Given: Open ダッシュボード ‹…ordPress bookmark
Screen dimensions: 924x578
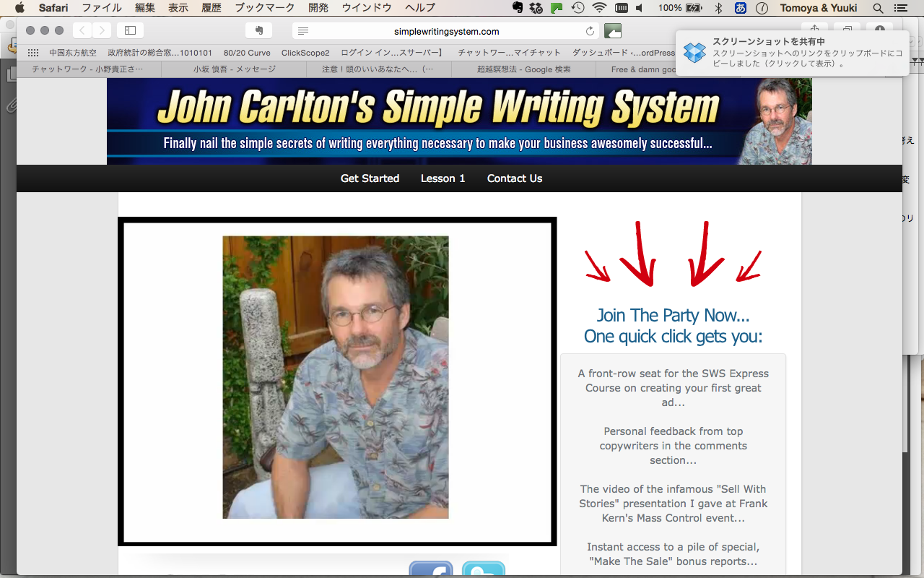Looking at the screenshot, I should 624,53.
